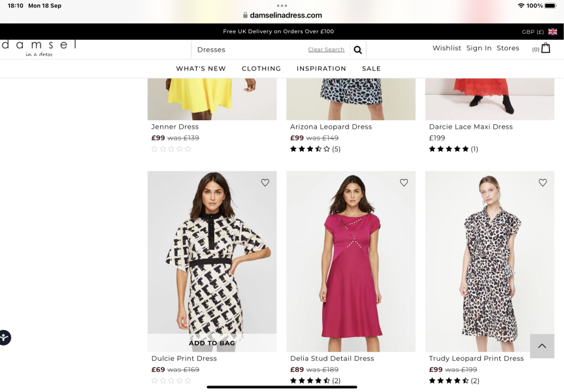Screen dimensions: 564x392
Task: Click star rating under Arizona Leopard Dress
Action: coord(310,149)
